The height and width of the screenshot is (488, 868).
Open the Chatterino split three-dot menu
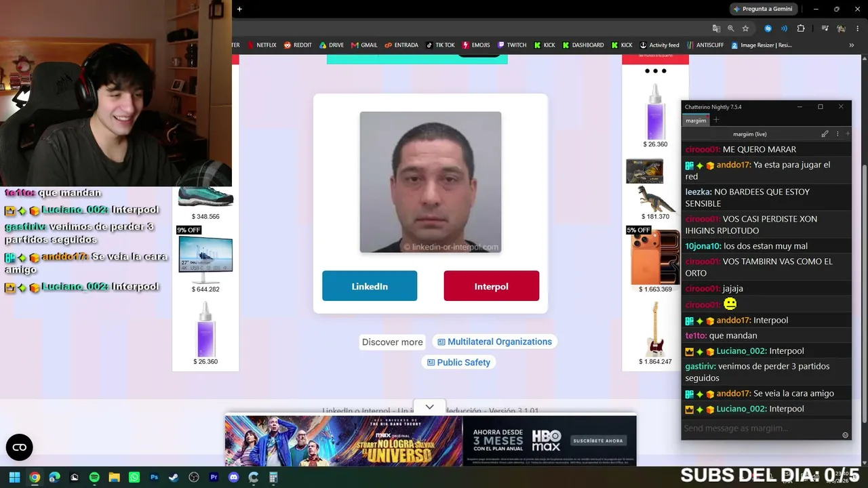click(837, 134)
